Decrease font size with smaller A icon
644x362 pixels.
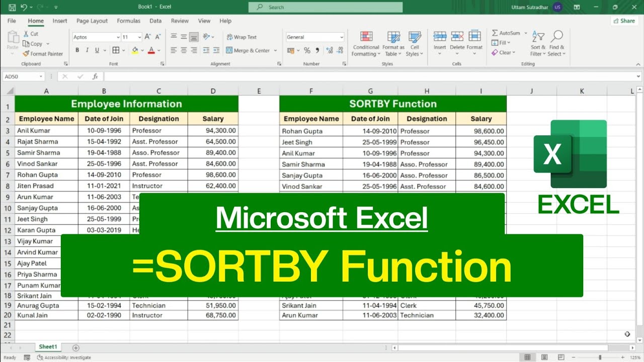pos(157,37)
